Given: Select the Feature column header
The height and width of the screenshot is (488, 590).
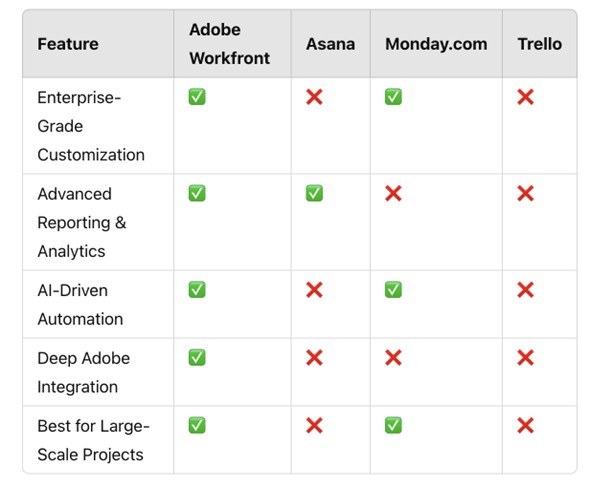Looking at the screenshot, I should [68, 44].
